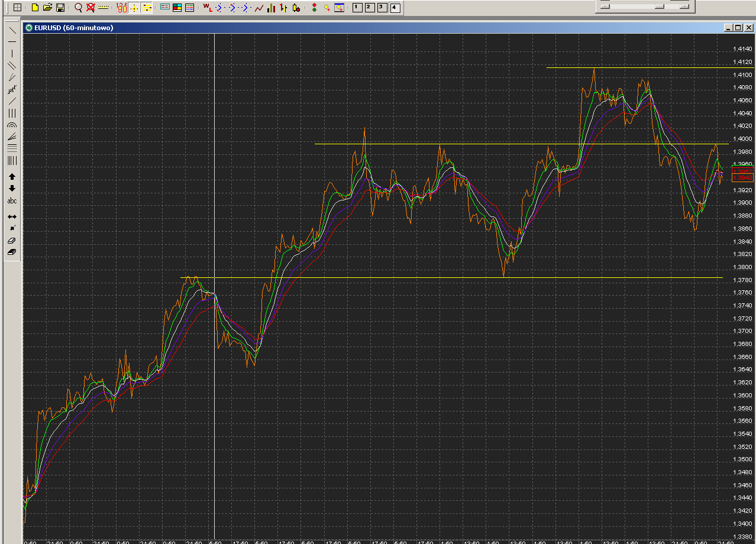Place an up arrow marker
Screen dimensions: 756x544
coord(12,177)
